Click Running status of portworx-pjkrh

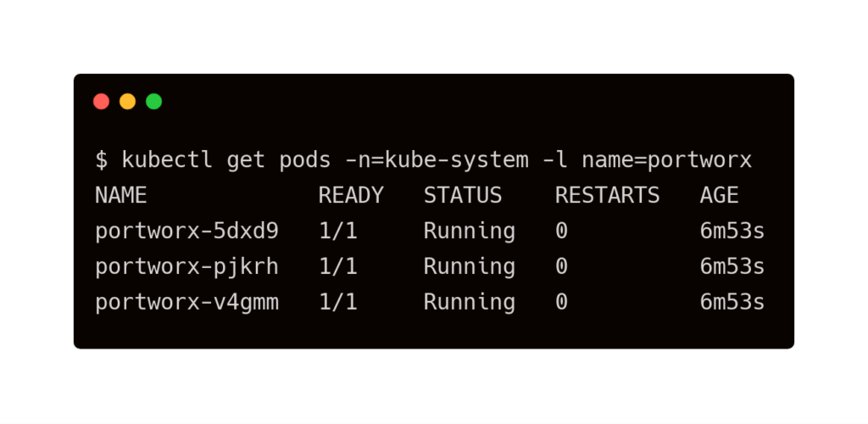(470, 266)
